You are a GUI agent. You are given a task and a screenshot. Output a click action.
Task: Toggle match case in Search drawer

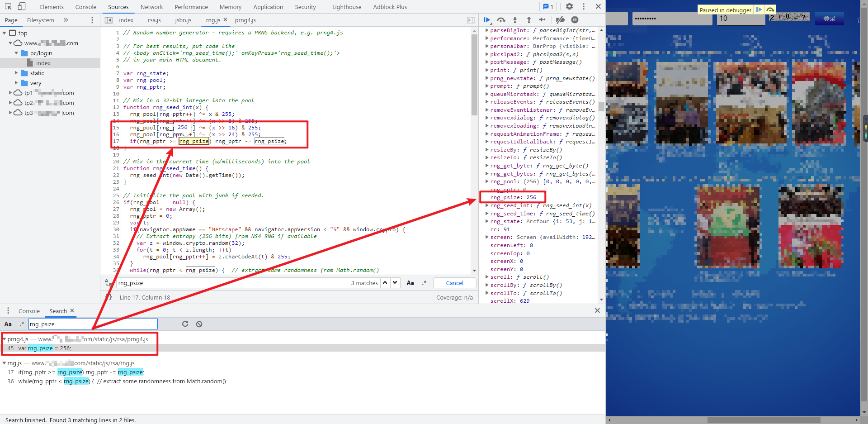tap(8, 324)
